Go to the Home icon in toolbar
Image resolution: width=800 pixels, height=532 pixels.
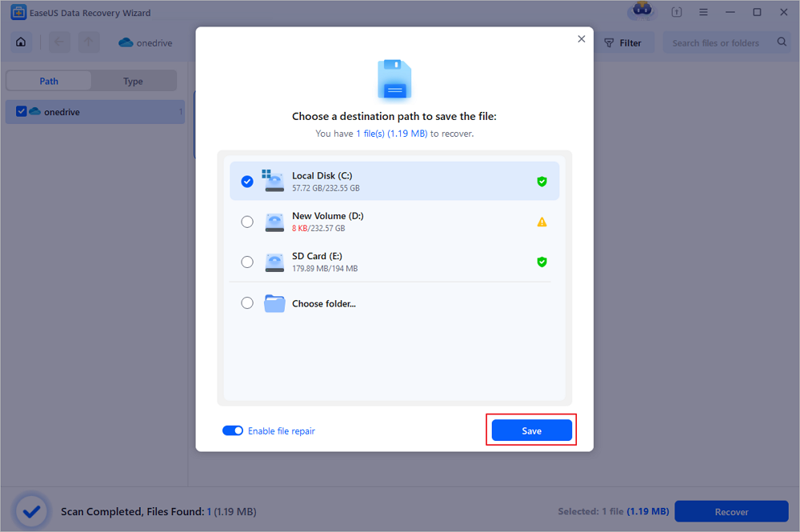tap(21, 42)
